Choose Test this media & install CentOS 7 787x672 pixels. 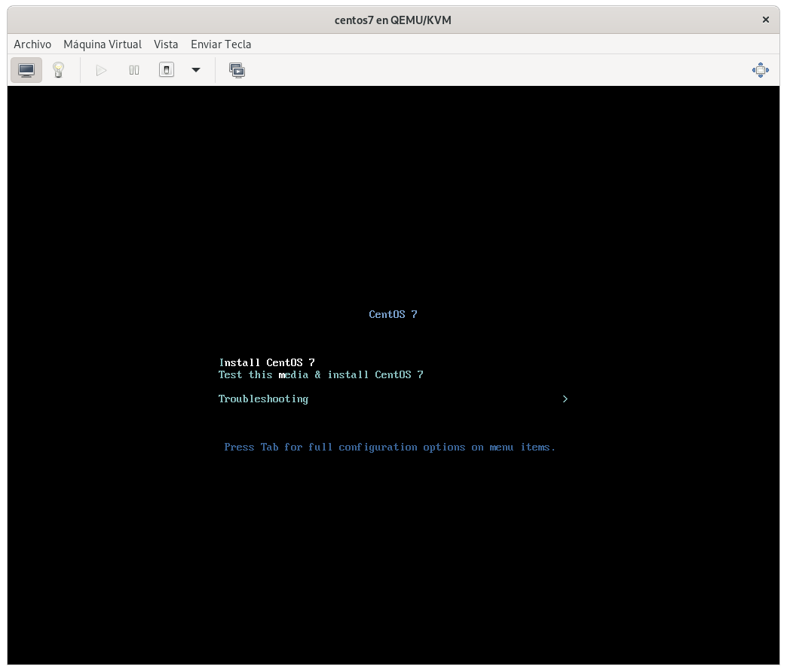pos(320,374)
